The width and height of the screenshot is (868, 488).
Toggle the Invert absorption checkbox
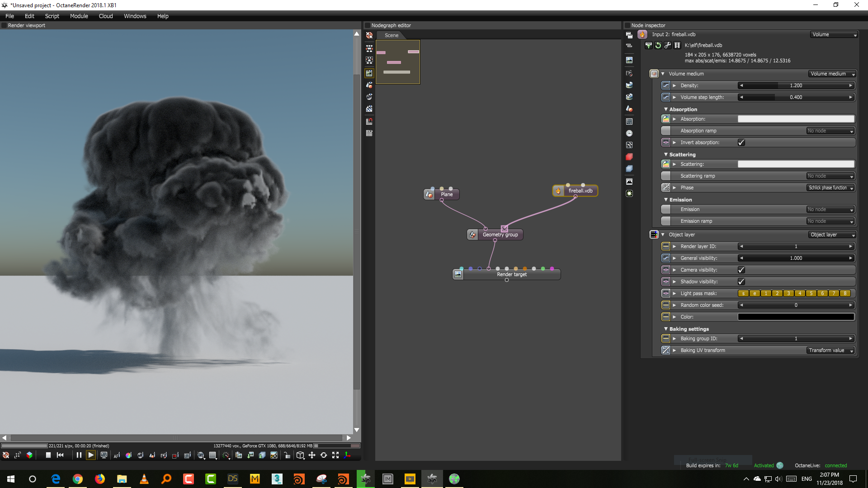pyautogui.click(x=741, y=142)
